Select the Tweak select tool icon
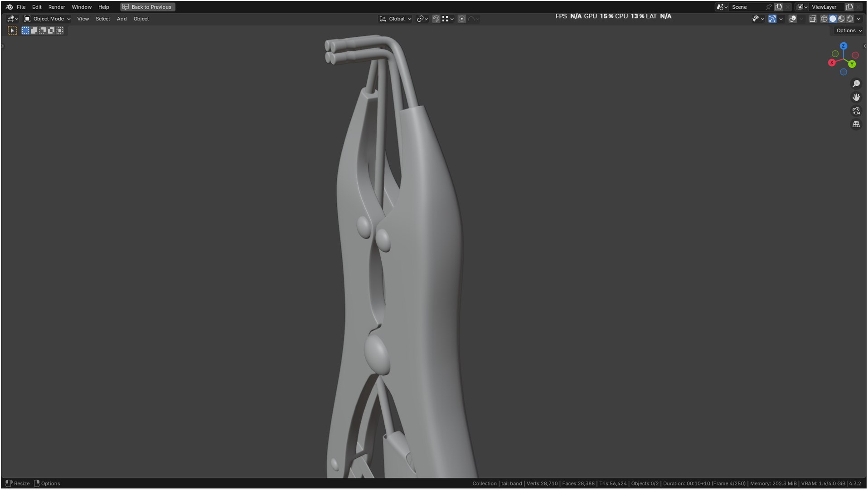 [12, 30]
